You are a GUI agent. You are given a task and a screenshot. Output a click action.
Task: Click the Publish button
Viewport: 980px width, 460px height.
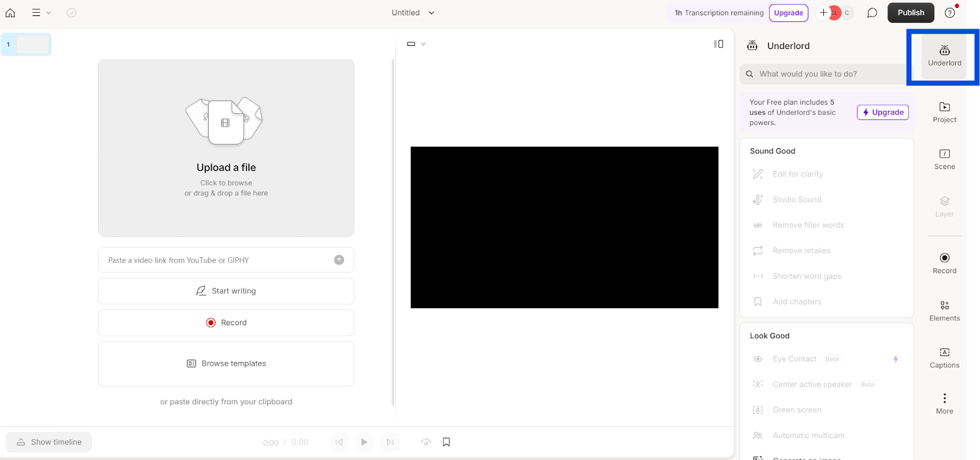click(x=911, y=13)
